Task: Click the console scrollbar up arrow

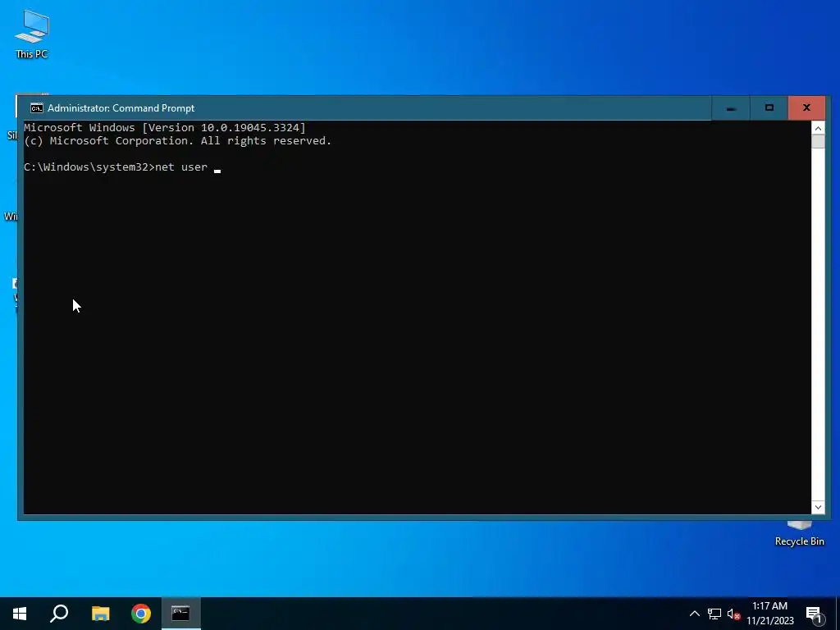Action: point(818,128)
